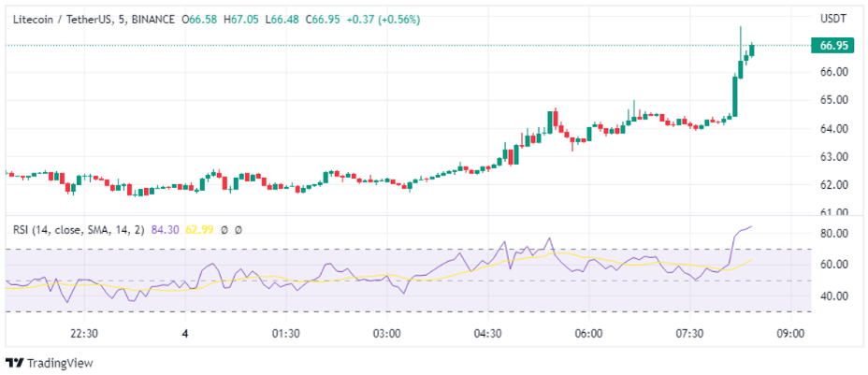This screenshot has width=868, height=375.
Task: Click the 63.00 price axis label
Action: click(x=833, y=156)
